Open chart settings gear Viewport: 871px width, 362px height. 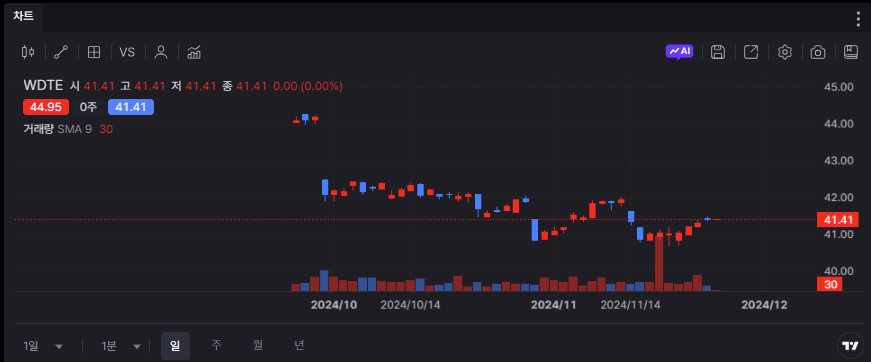pos(784,52)
